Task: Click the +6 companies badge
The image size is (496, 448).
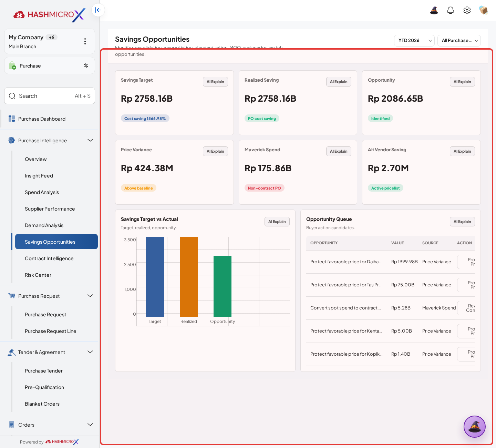Action: click(51, 37)
